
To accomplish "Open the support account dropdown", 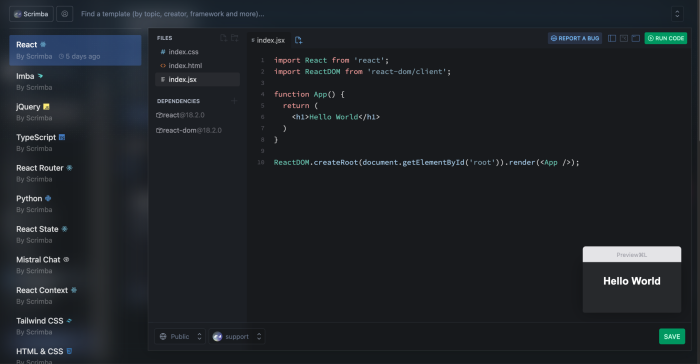I will point(237,336).
